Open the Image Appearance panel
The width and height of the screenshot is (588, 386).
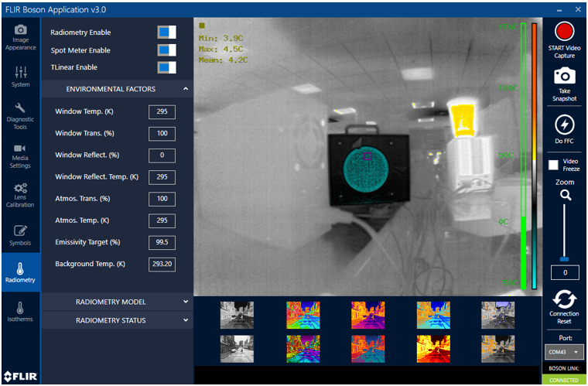(21, 37)
